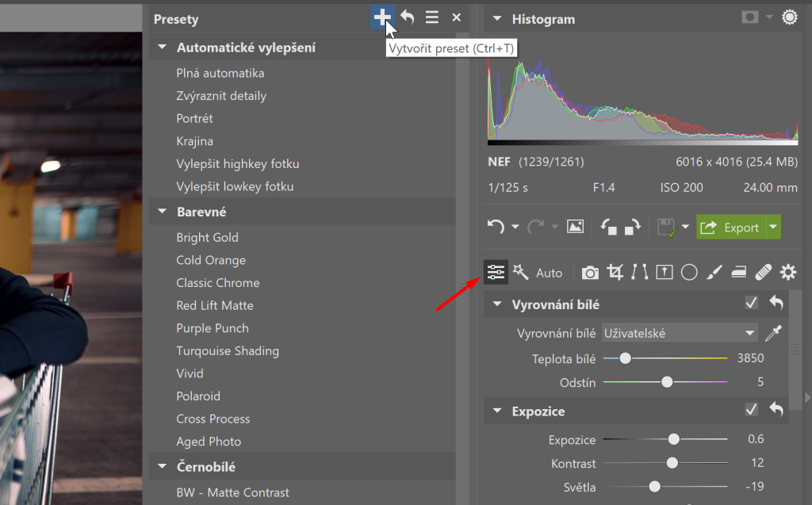Apply the Cross Process preset

213,419
